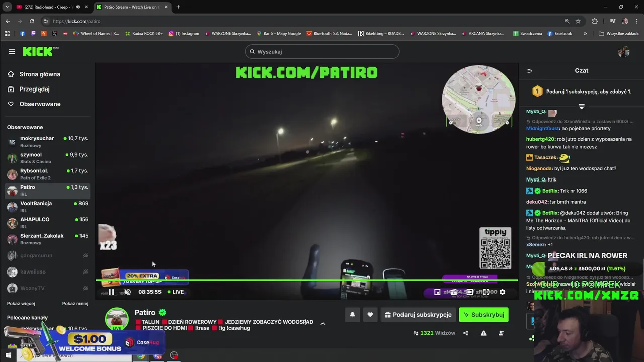Select VooltBanicja channel
The image size is (644, 362).
tap(47, 207)
